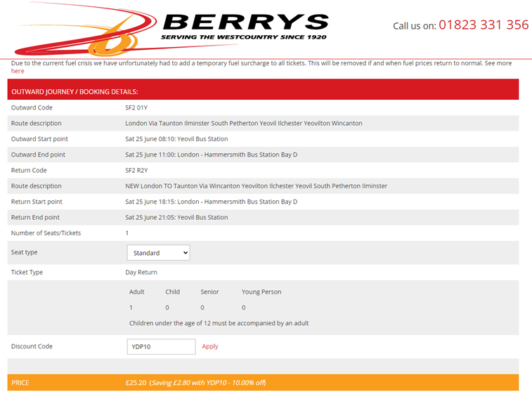The image size is (532, 399).
Task: Click the 'Senior' column header
Action: click(x=209, y=292)
